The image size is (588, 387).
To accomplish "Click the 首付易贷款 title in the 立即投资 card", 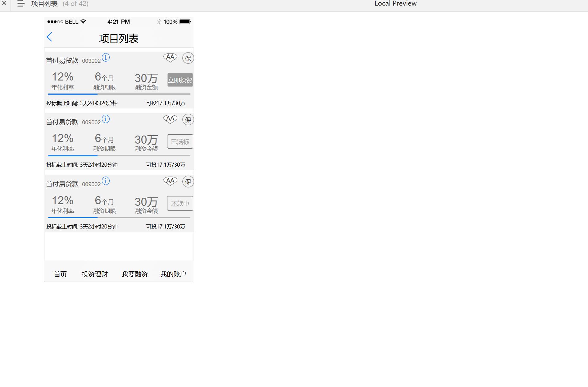I will 62,61.
